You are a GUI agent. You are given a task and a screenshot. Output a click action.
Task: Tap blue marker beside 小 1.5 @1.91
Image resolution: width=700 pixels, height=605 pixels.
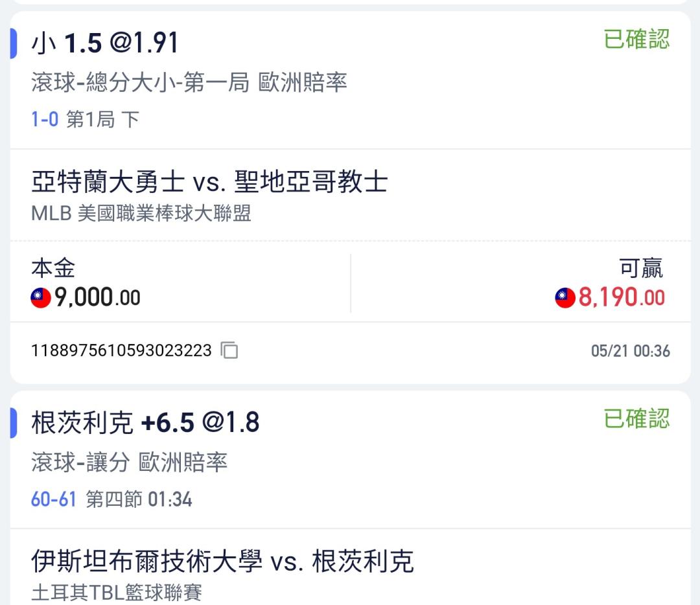pyautogui.click(x=14, y=43)
